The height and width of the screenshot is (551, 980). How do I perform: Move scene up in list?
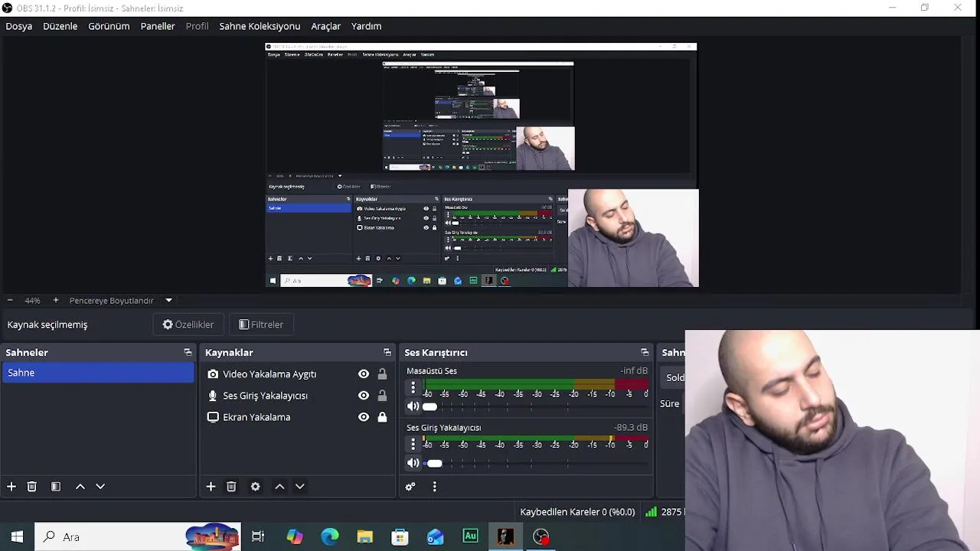tap(80, 487)
